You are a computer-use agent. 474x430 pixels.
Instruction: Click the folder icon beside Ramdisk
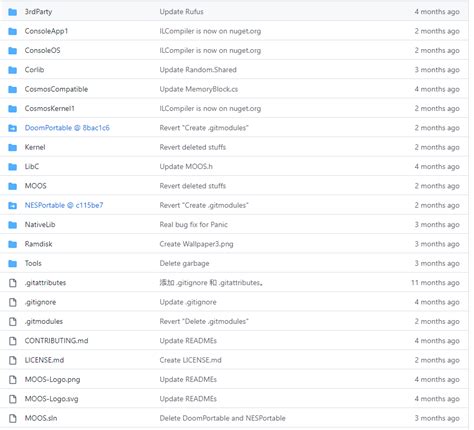click(13, 244)
